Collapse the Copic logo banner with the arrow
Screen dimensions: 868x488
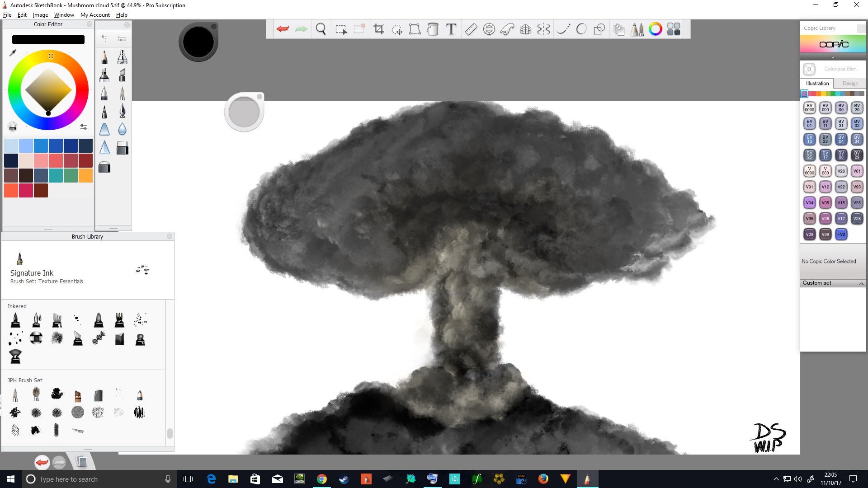click(x=832, y=57)
